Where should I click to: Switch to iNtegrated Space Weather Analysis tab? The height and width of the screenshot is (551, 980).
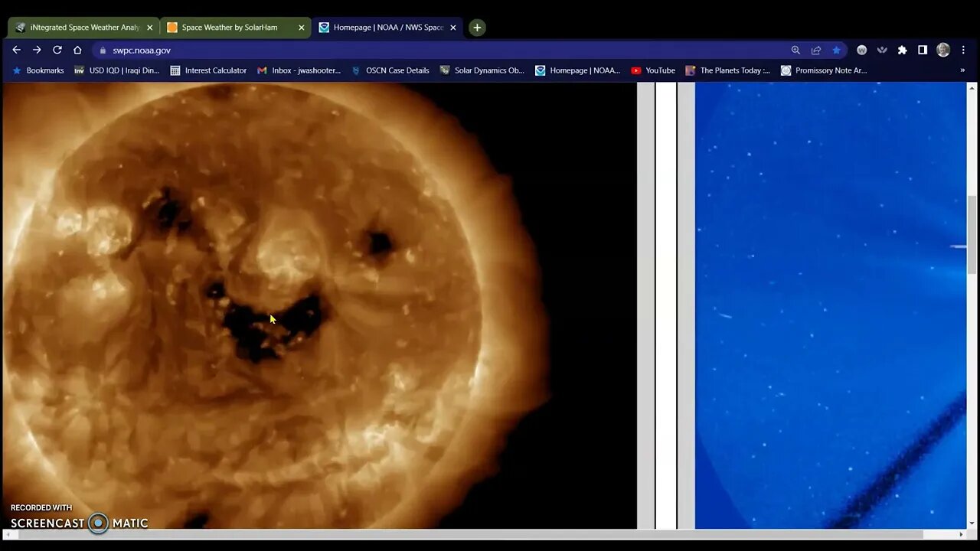[x=82, y=28]
